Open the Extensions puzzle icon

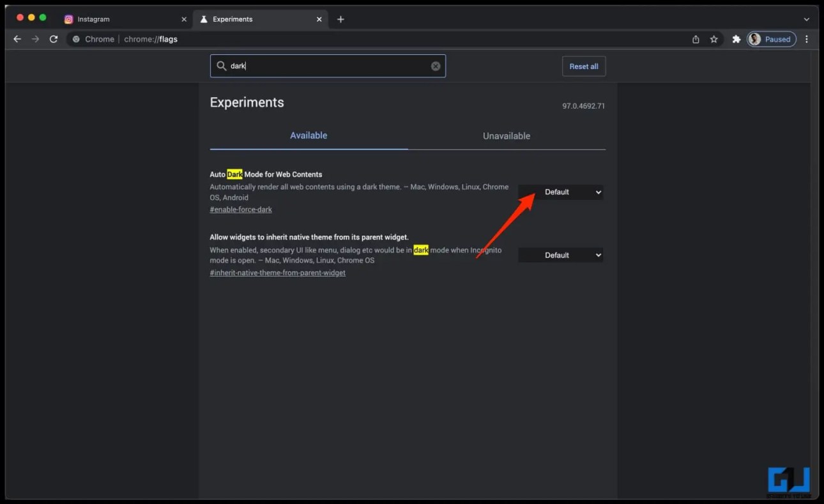coord(736,39)
